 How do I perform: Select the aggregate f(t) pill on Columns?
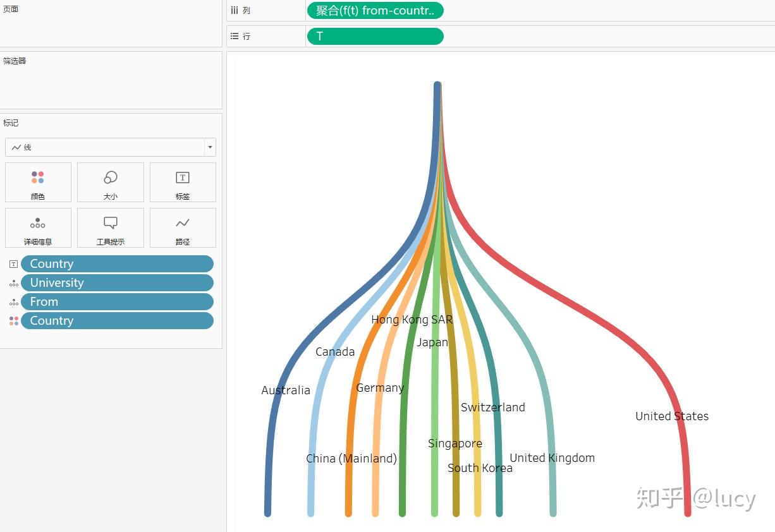click(375, 11)
